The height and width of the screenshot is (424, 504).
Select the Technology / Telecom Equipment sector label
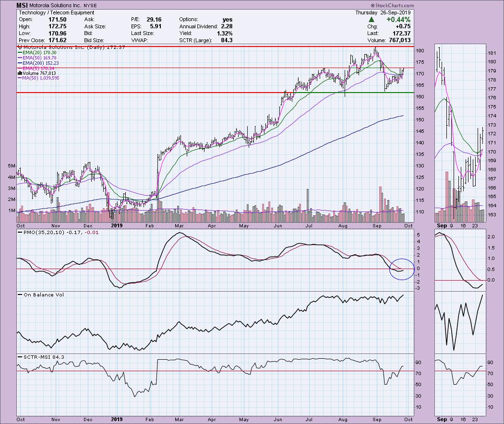click(x=57, y=12)
